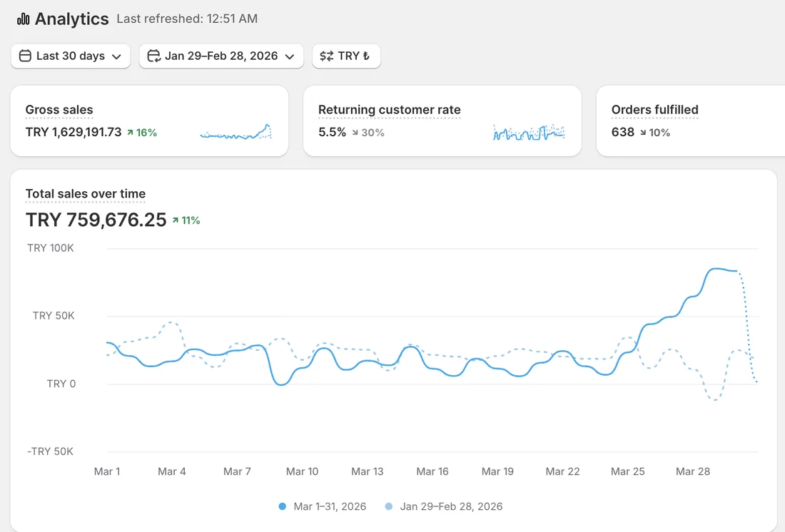
Task: Click the Mar 19 x-axis label
Action: pos(497,471)
